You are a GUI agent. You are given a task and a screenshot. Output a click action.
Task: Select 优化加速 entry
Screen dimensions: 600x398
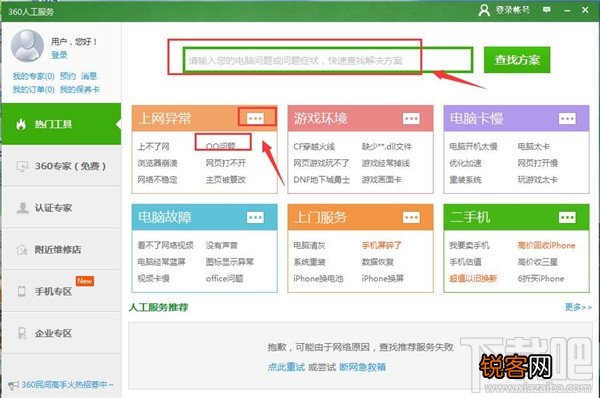466,163
